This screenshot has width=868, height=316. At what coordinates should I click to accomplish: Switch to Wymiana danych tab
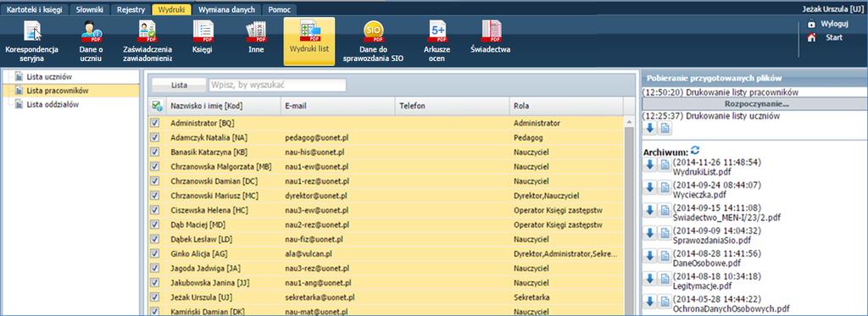tap(226, 9)
